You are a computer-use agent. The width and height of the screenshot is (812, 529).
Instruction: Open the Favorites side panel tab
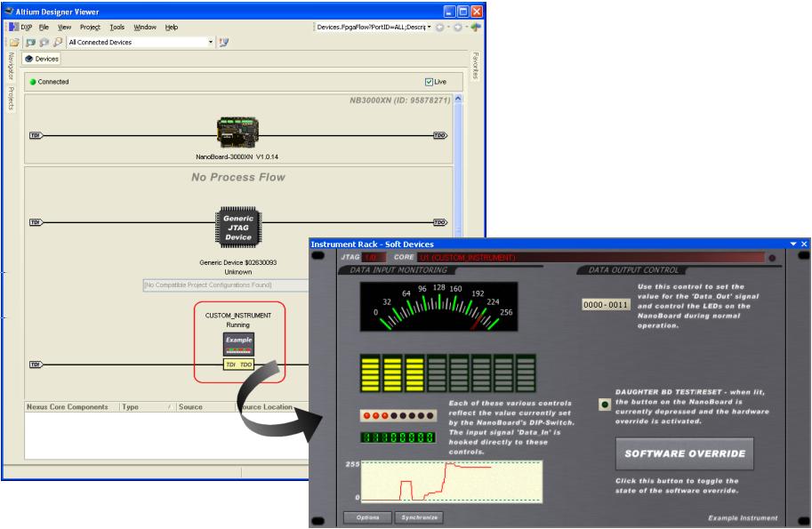[x=476, y=66]
